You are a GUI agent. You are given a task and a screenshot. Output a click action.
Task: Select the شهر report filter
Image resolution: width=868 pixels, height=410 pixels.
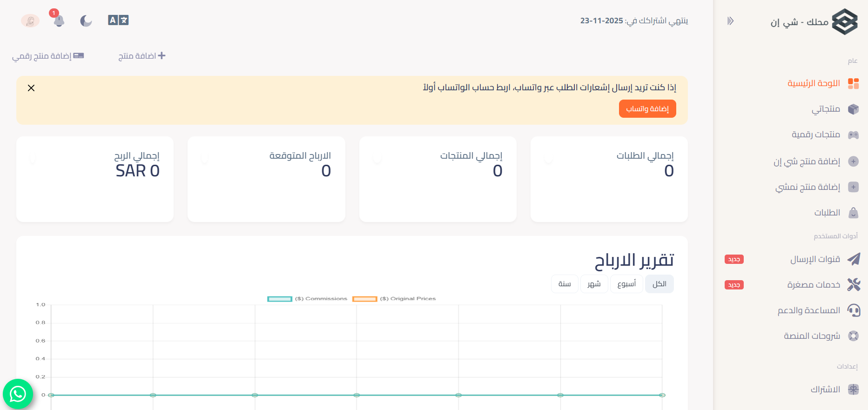click(594, 284)
